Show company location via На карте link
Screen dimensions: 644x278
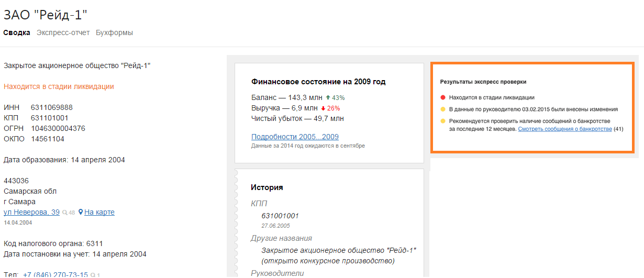pyautogui.click(x=99, y=212)
